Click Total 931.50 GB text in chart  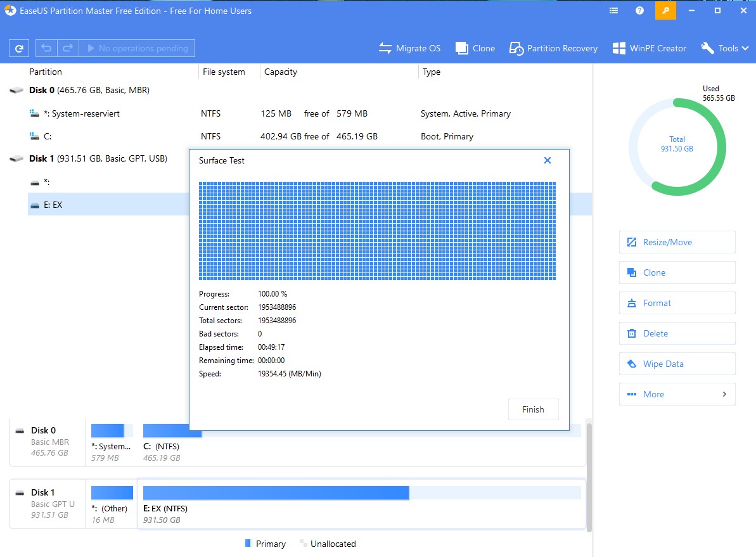click(677, 144)
